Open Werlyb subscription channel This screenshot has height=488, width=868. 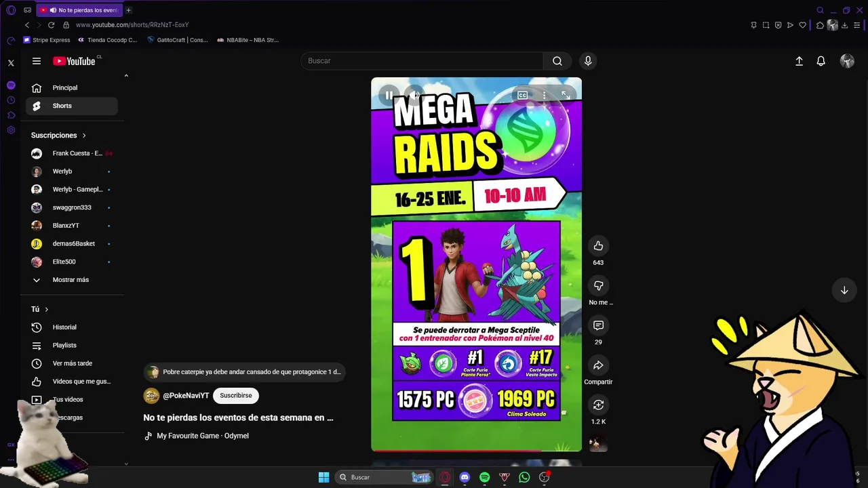72,171
